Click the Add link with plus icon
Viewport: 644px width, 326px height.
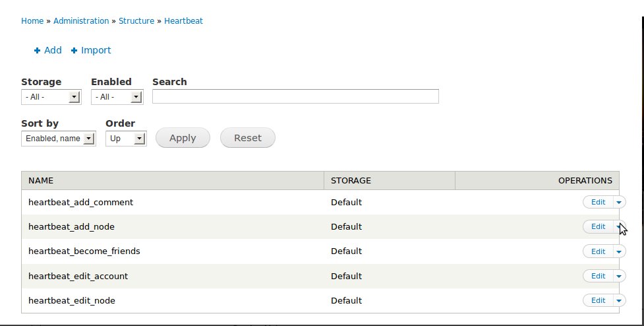tap(48, 50)
